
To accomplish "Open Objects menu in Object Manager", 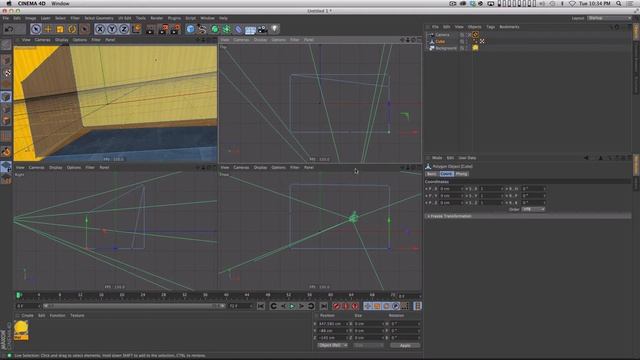I will (474, 27).
